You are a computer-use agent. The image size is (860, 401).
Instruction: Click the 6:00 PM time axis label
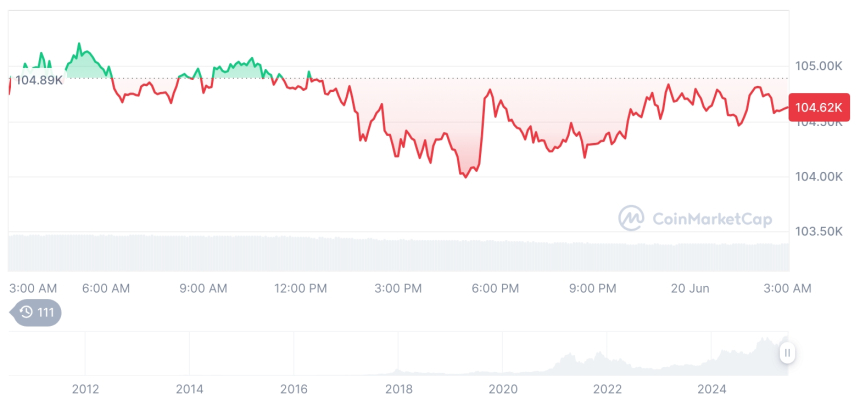(x=495, y=289)
